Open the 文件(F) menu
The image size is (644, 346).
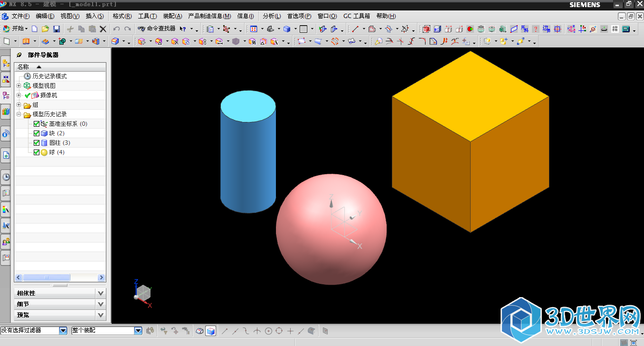20,16
